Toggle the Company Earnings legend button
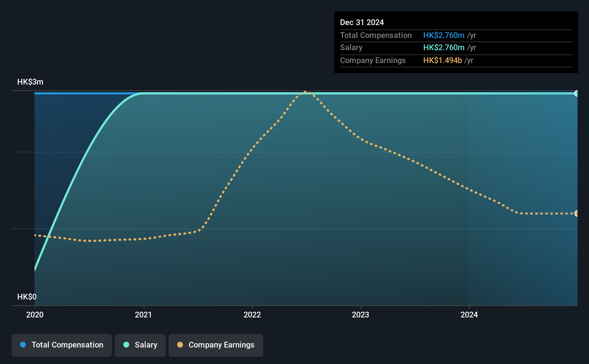The image size is (589, 364). pos(216,345)
